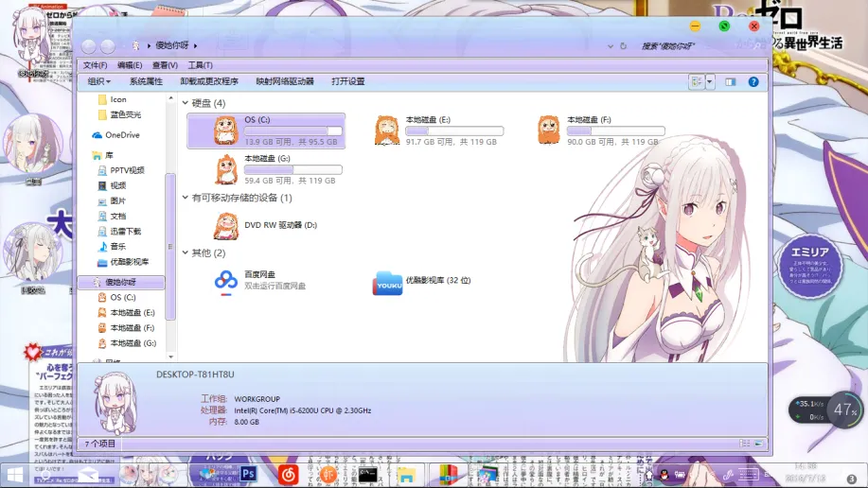Open Photoshop from the taskbar
Screen dimensions: 868x488
coord(250,473)
